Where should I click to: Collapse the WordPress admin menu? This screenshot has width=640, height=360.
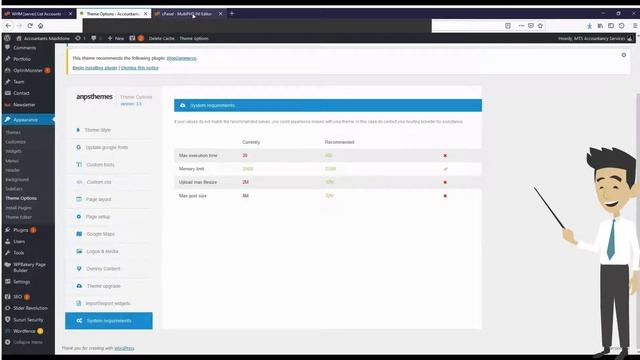tap(27, 342)
